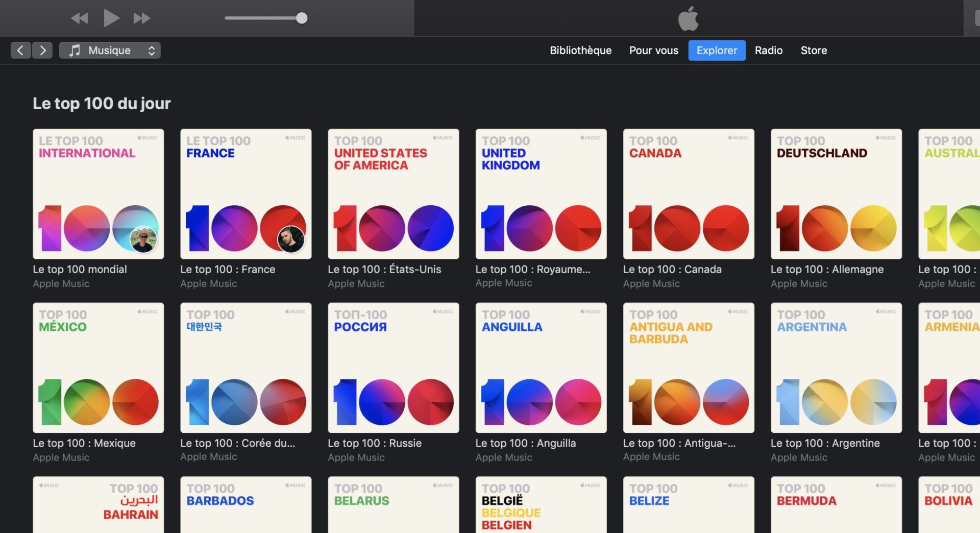Select the Explorer tab
980x533 pixels.
point(717,50)
